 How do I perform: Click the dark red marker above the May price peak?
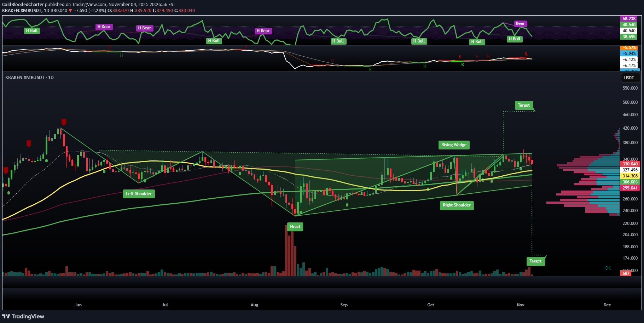(64, 122)
